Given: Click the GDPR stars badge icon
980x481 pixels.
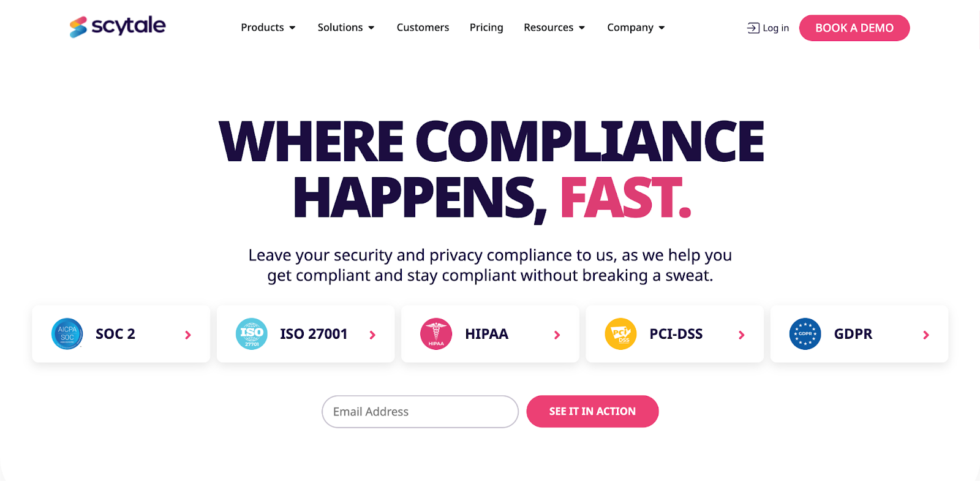Looking at the screenshot, I should click(805, 334).
